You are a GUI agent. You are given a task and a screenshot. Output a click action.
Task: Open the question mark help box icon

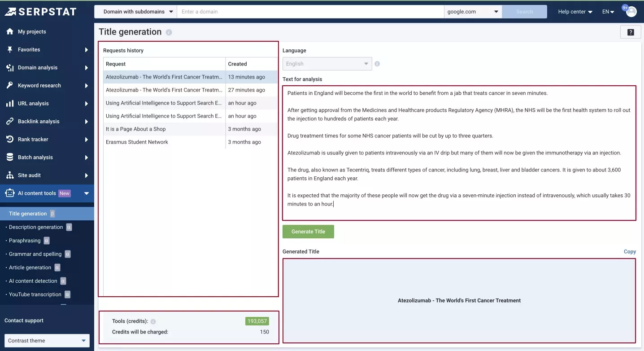click(631, 32)
